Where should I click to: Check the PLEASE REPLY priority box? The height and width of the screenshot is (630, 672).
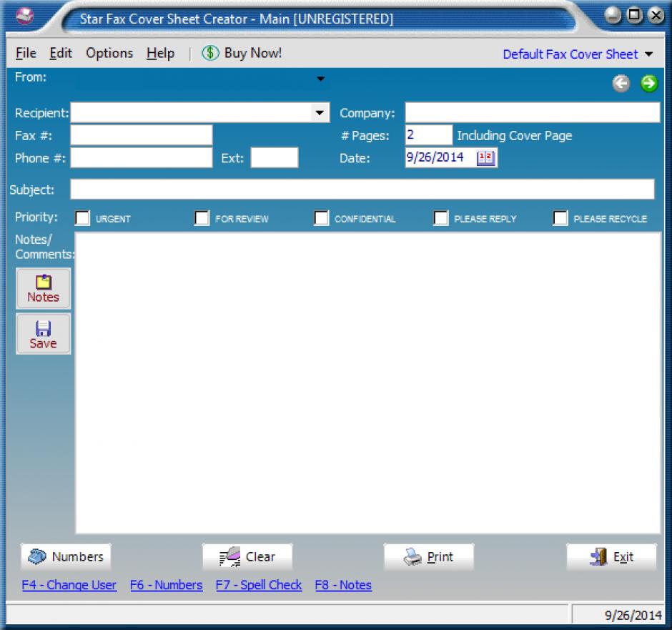pos(441,218)
